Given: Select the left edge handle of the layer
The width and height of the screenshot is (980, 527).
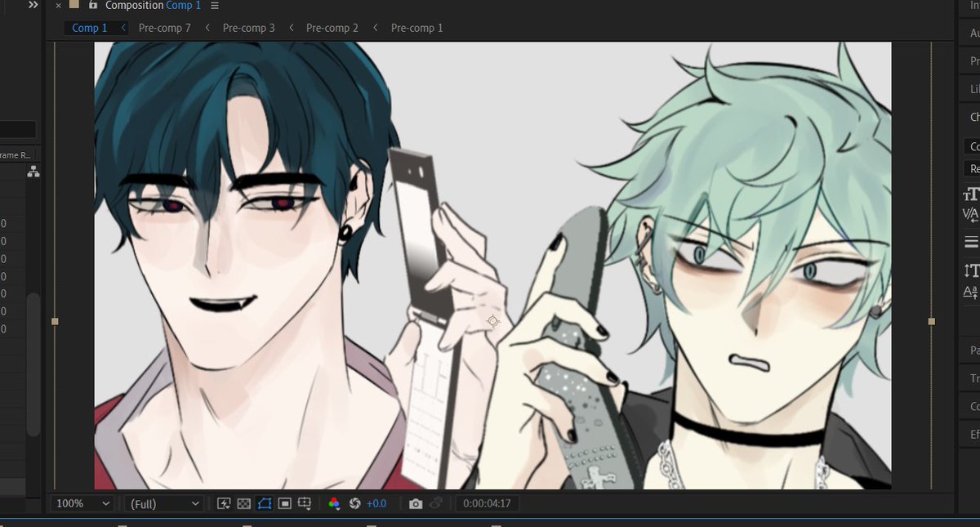Looking at the screenshot, I should pos(55,322).
